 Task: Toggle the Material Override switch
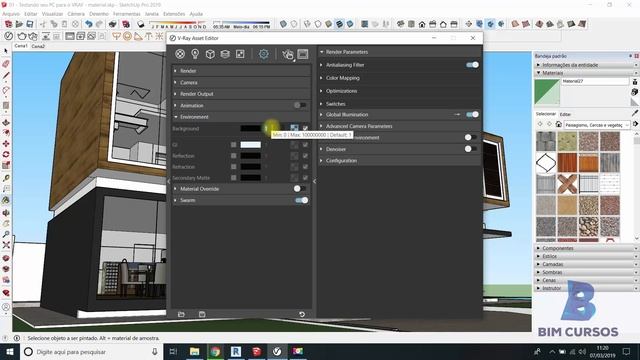click(300, 189)
